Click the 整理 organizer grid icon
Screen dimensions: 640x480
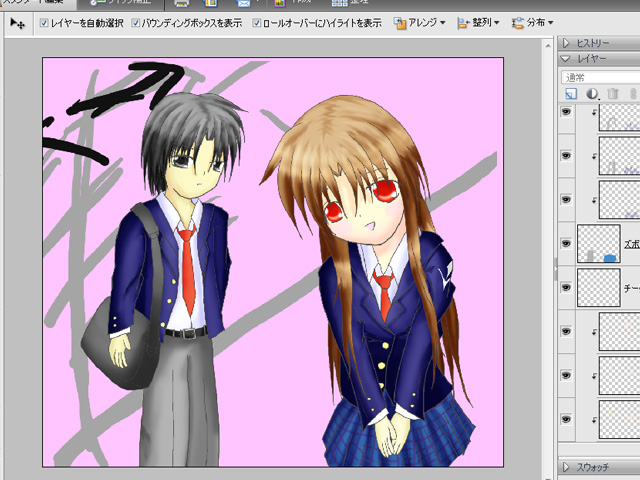[340, 3]
